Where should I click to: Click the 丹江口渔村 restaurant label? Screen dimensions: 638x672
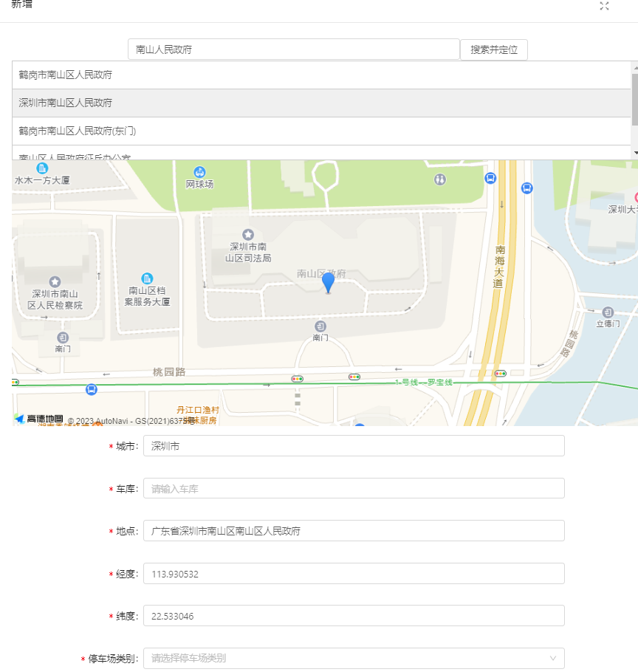tap(197, 410)
